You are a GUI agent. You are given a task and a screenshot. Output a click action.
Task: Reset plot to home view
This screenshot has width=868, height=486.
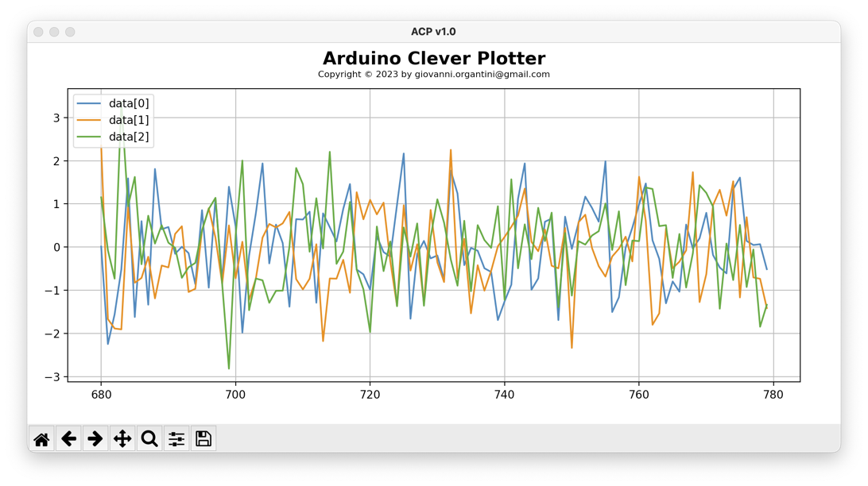tap(41, 439)
